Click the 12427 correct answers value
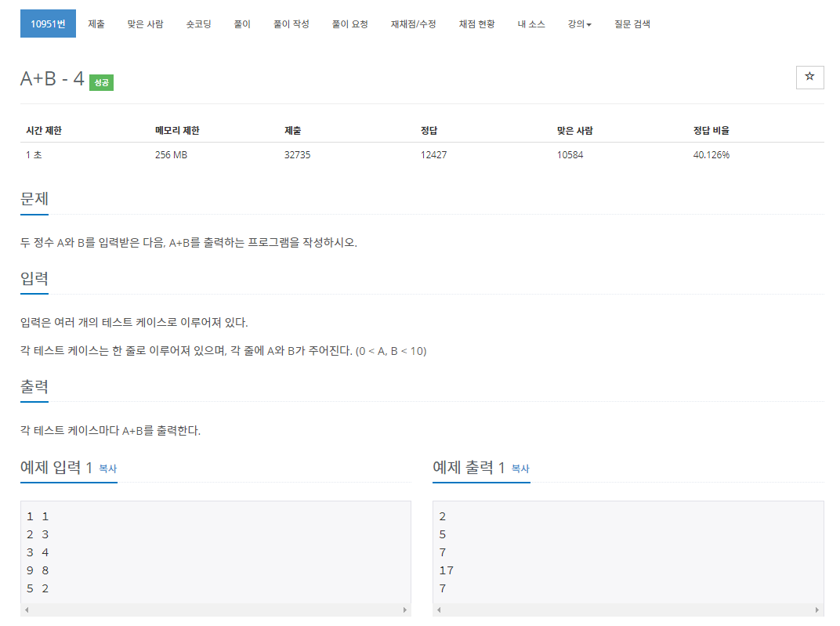 tap(433, 155)
